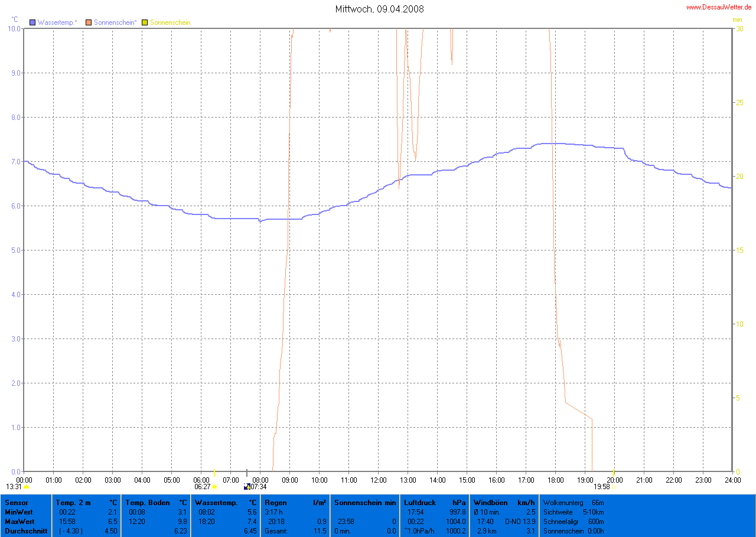The width and height of the screenshot is (756, 537).
Task: Click the chart title Mittwoch, 09.04.2008
Action: point(379,9)
